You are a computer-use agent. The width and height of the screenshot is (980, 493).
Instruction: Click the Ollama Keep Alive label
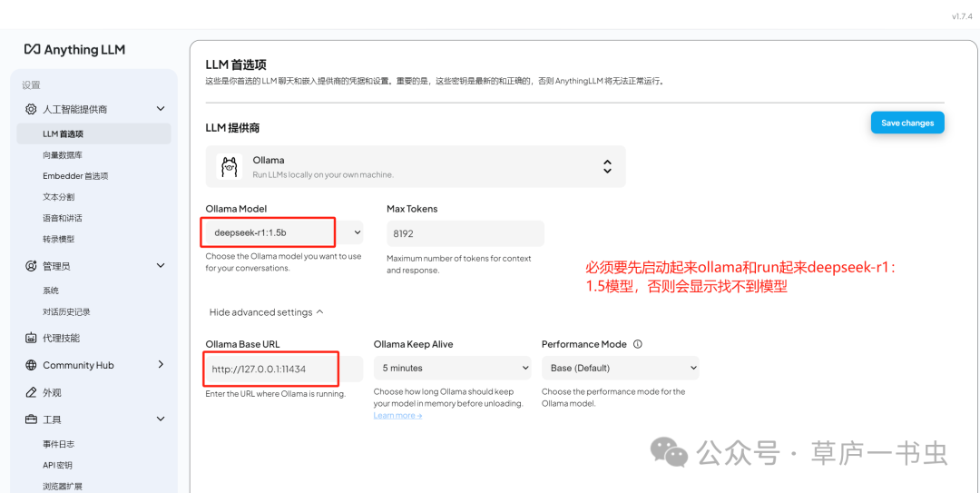413,344
